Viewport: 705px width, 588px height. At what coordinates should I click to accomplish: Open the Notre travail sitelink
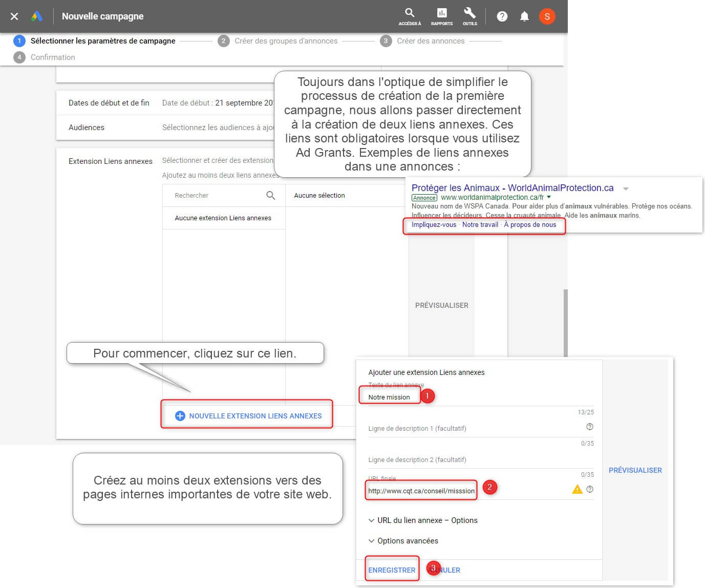point(480,225)
